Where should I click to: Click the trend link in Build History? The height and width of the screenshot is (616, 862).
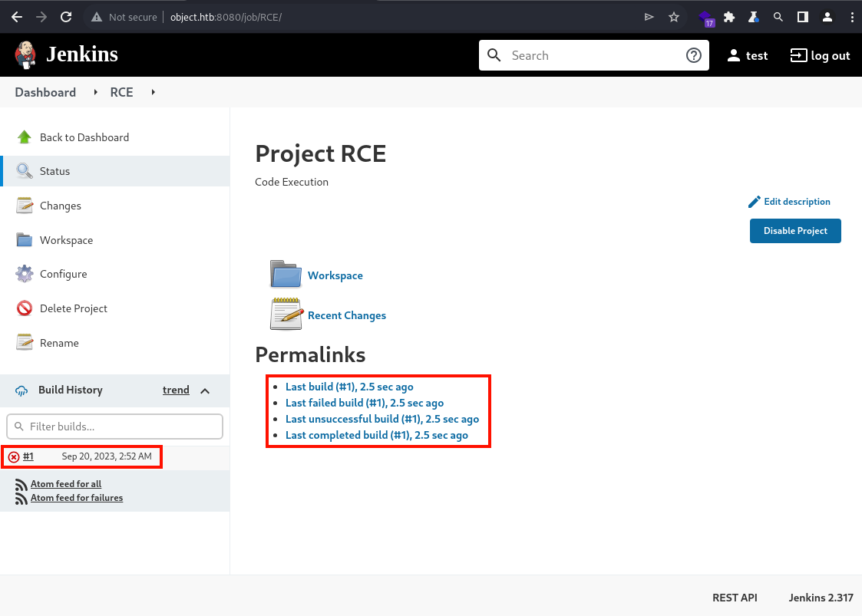(x=176, y=390)
